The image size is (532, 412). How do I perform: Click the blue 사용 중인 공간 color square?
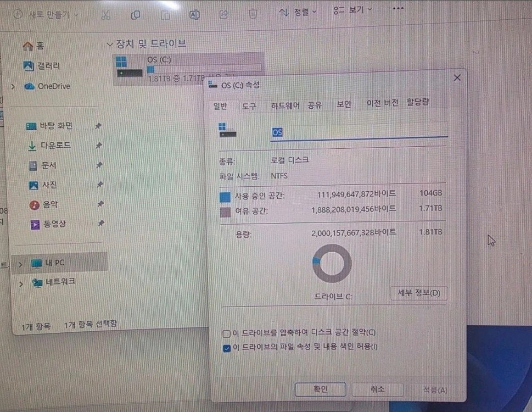[225, 197]
